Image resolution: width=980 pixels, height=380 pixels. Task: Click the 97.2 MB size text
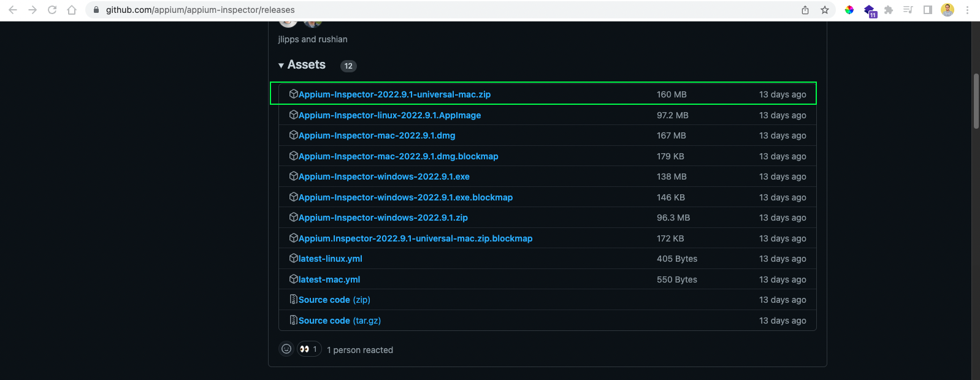(x=673, y=115)
